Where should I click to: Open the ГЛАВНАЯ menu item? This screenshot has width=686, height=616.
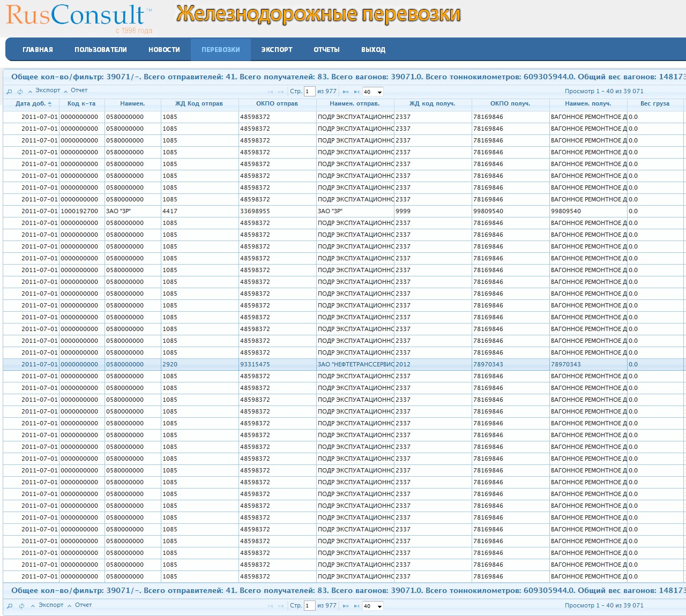point(38,50)
